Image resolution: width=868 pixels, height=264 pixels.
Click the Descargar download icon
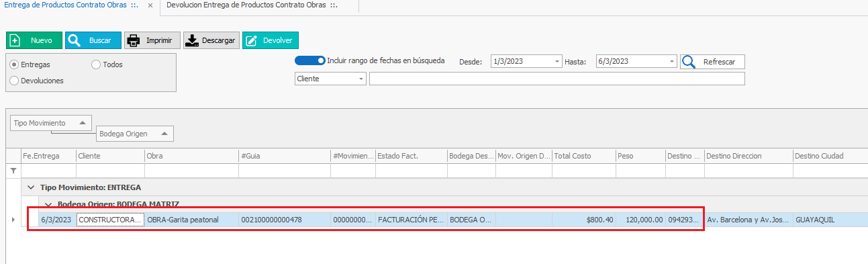click(x=192, y=40)
